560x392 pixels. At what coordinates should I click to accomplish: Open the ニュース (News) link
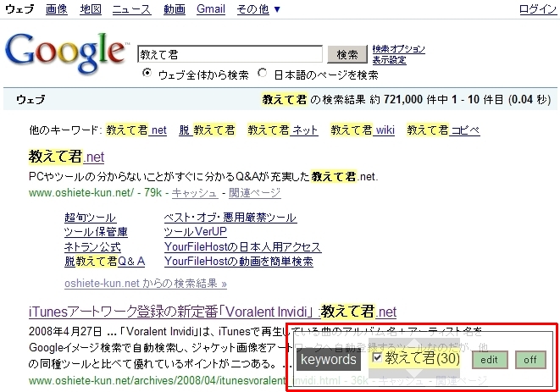coord(132,9)
